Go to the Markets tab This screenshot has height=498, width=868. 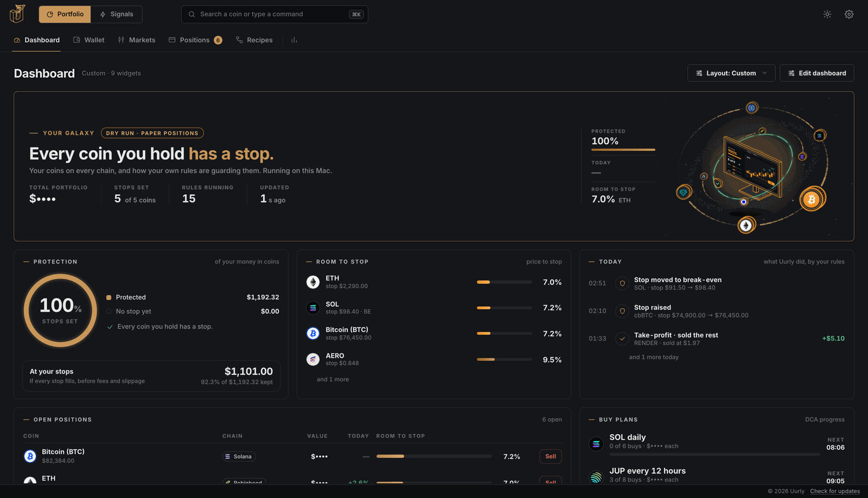point(137,40)
